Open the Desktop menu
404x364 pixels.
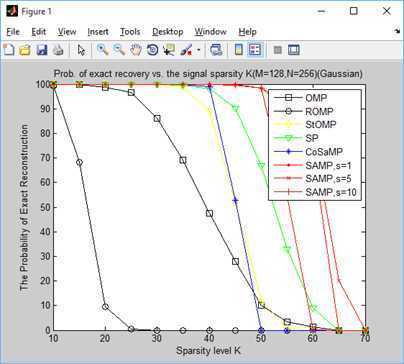coord(168,32)
